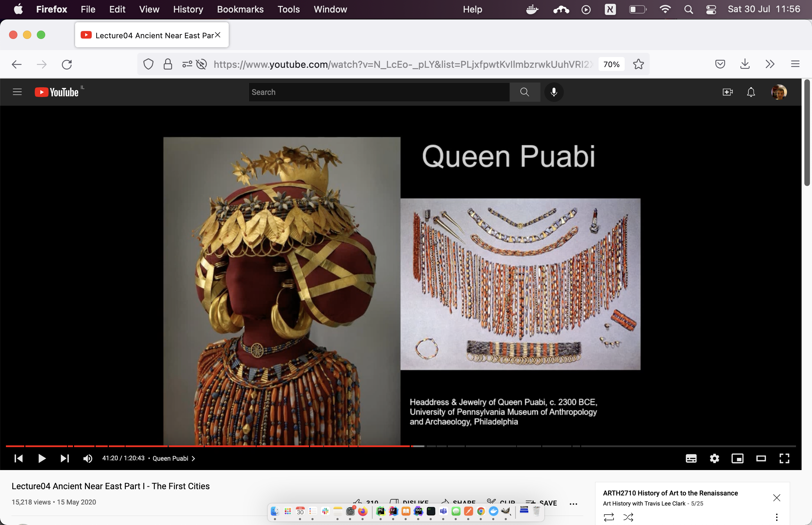The image size is (812, 525).
Task: Toggle theater mode view
Action: pos(761,459)
